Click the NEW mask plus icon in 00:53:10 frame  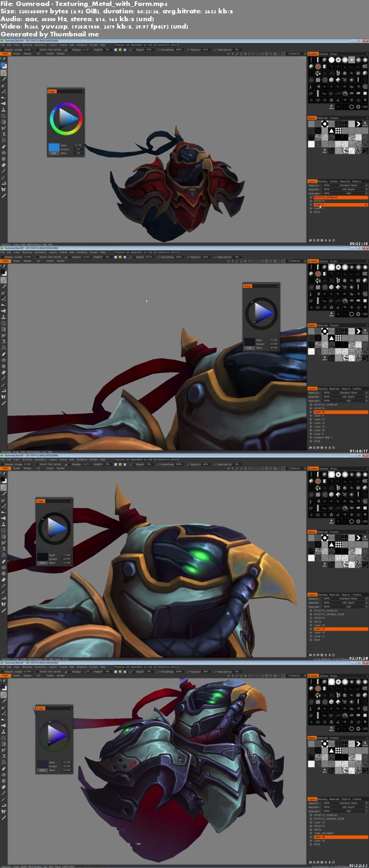click(x=325, y=151)
